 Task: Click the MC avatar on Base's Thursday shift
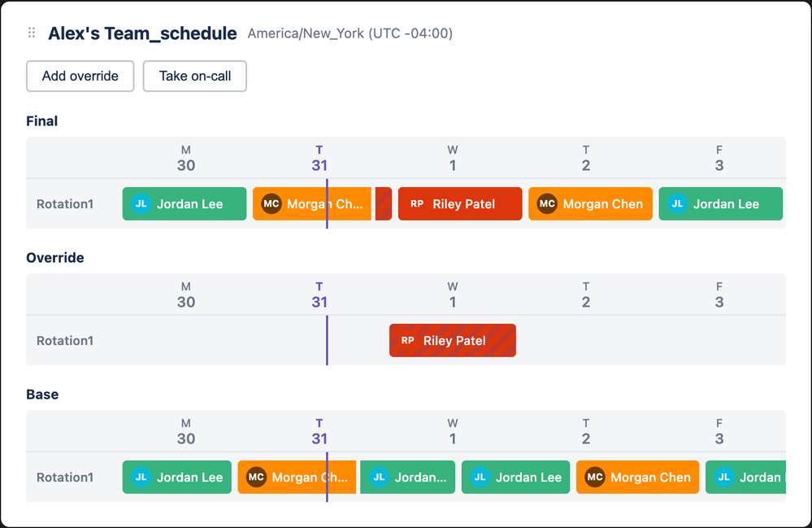[595, 478]
